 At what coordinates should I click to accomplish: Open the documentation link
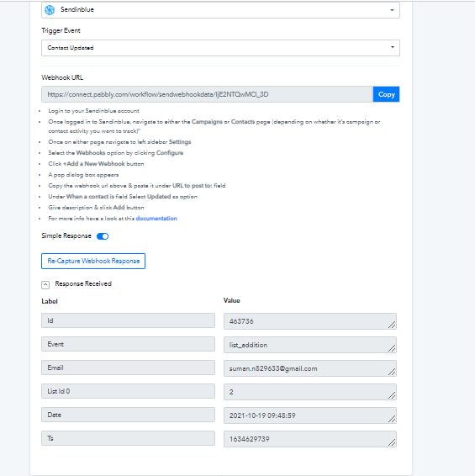[156, 219]
